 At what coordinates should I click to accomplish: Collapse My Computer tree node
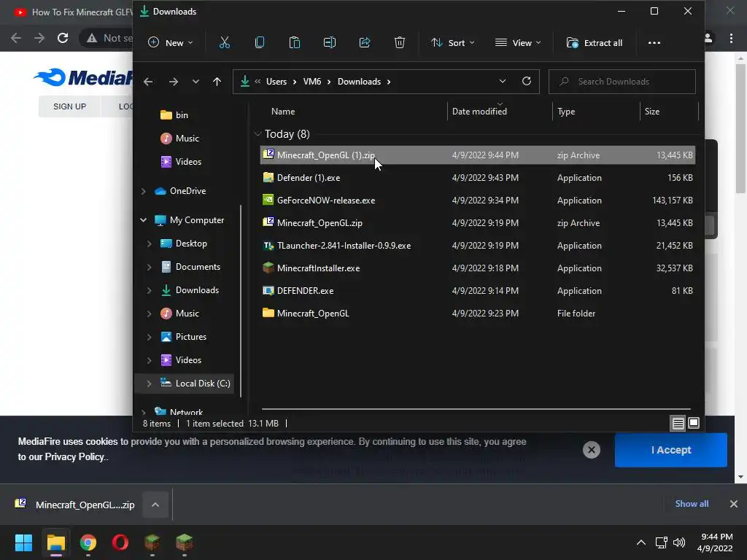pos(144,220)
